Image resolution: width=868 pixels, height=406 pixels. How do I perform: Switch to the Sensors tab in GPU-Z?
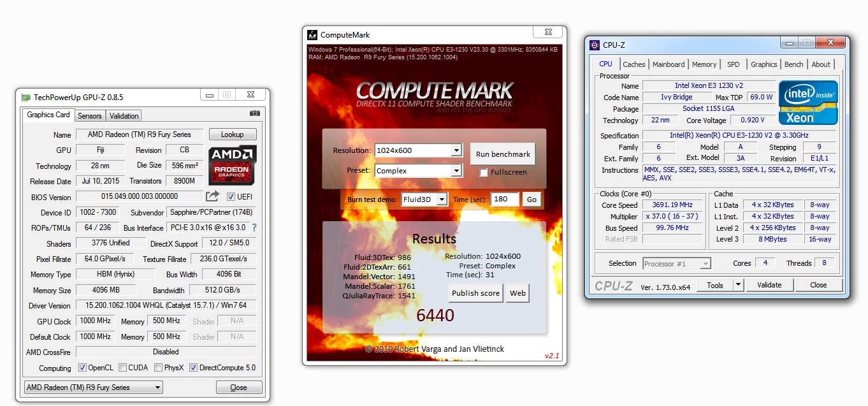[x=90, y=116]
